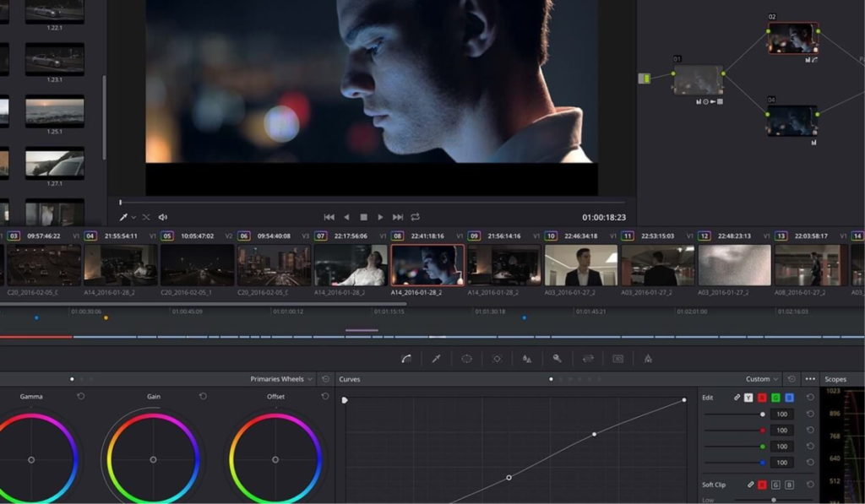
Task: Jump to last frame in viewer
Action: [x=398, y=217]
